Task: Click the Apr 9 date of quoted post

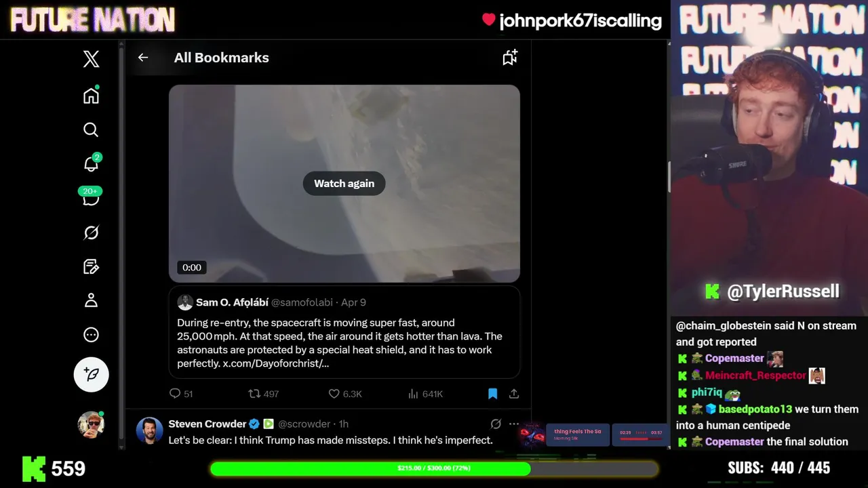Action: [353, 302]
